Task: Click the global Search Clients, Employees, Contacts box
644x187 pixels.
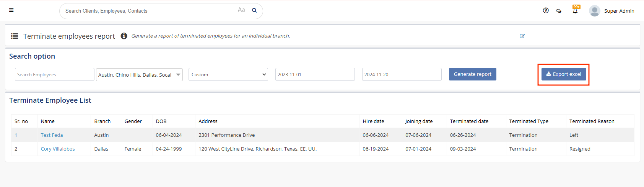Action: click(149, 11)
